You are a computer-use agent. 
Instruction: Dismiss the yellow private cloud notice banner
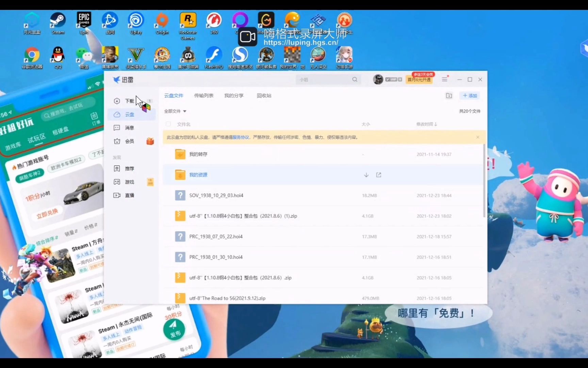[478, 137]
